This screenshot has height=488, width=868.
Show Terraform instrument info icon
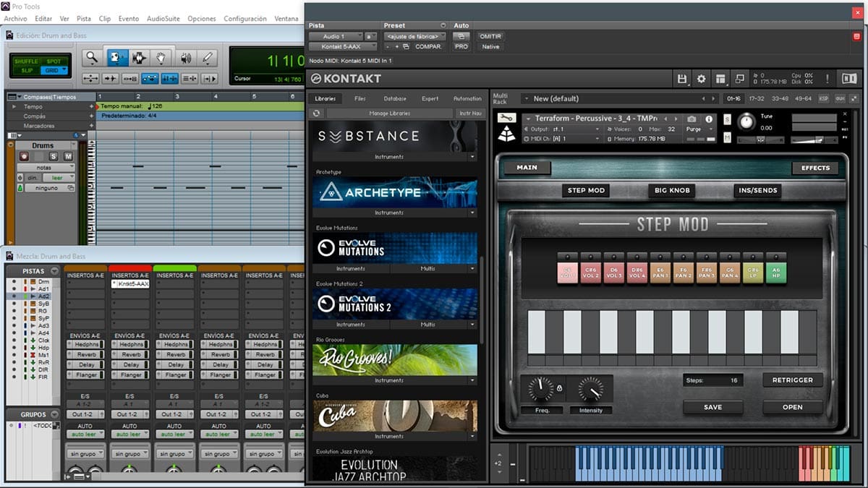click(709, 119)
